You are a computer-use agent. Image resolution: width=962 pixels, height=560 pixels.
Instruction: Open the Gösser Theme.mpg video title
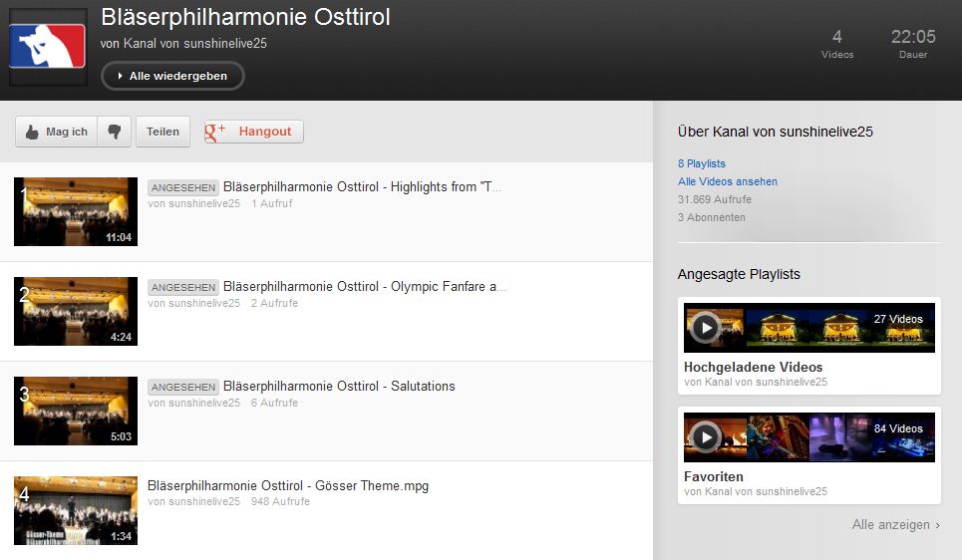click(x=288, y=486)
